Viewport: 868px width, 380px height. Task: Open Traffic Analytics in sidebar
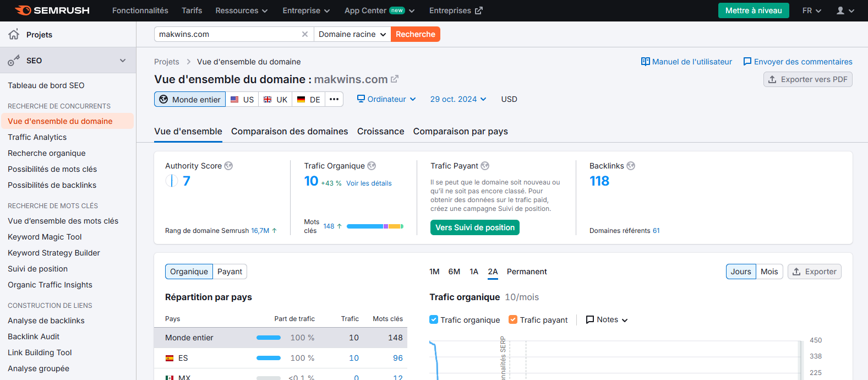[x=37, y=137]
